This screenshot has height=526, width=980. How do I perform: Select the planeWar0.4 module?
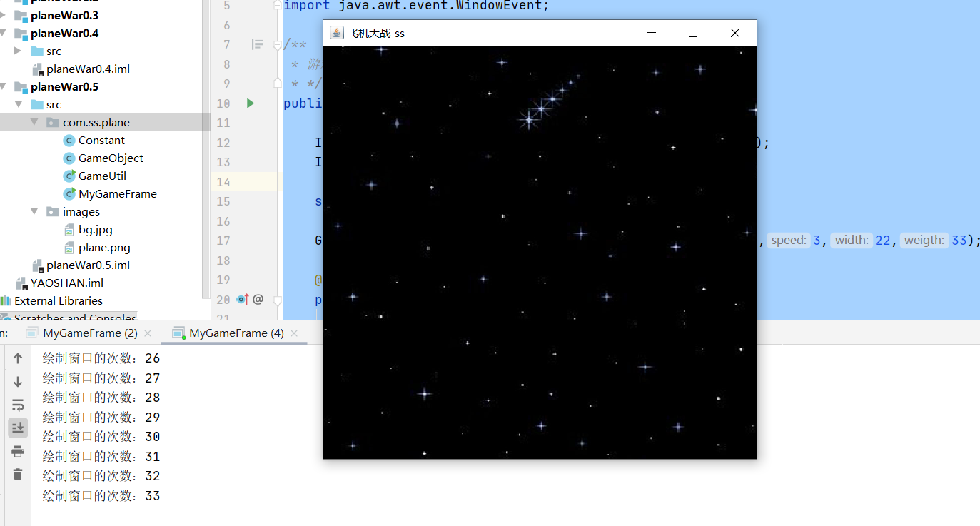(64, 34)
